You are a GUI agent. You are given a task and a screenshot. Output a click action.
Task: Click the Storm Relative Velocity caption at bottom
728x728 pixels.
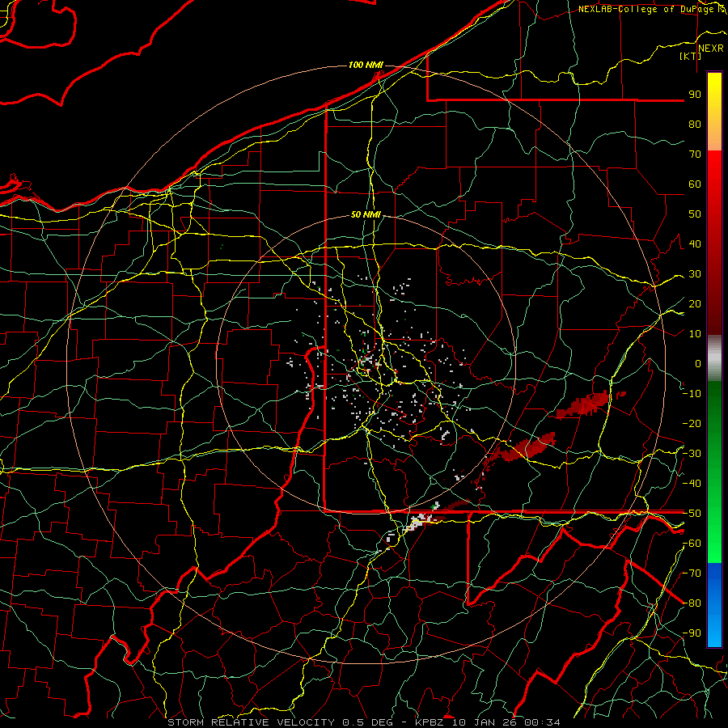[363, 722]
